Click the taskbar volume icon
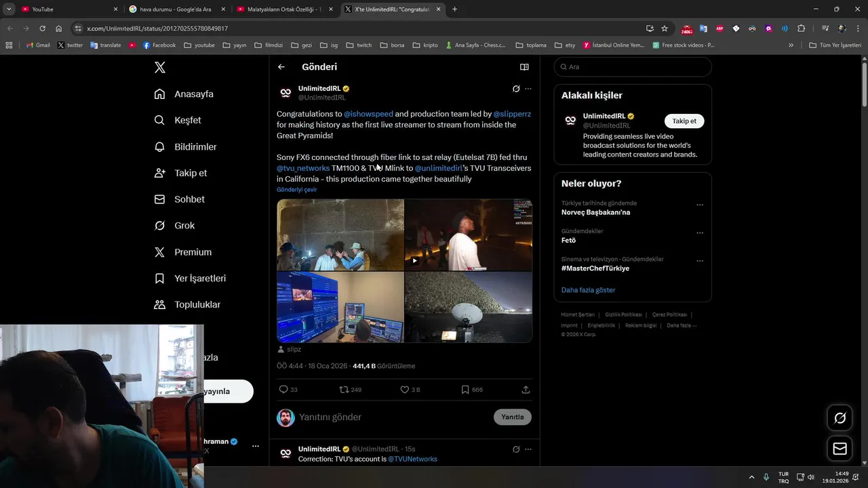Viewport: 868px width, 488px height. click(811, 477)
